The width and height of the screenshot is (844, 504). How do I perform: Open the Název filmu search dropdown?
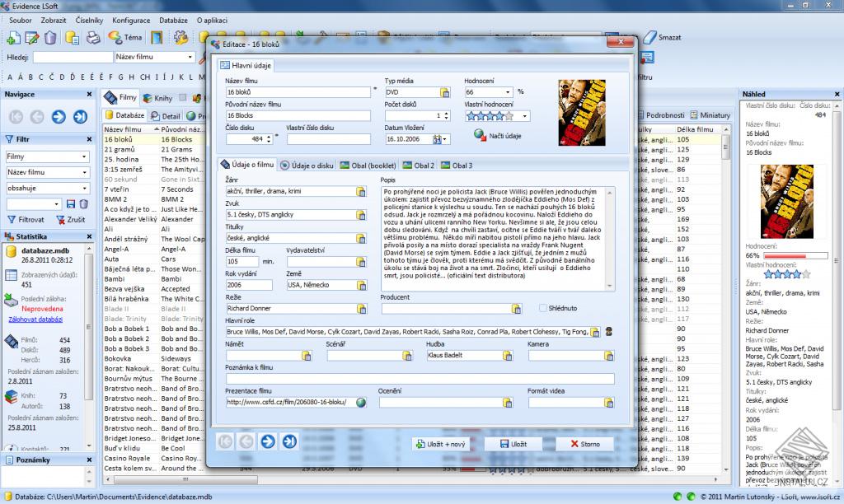(190, 57)
